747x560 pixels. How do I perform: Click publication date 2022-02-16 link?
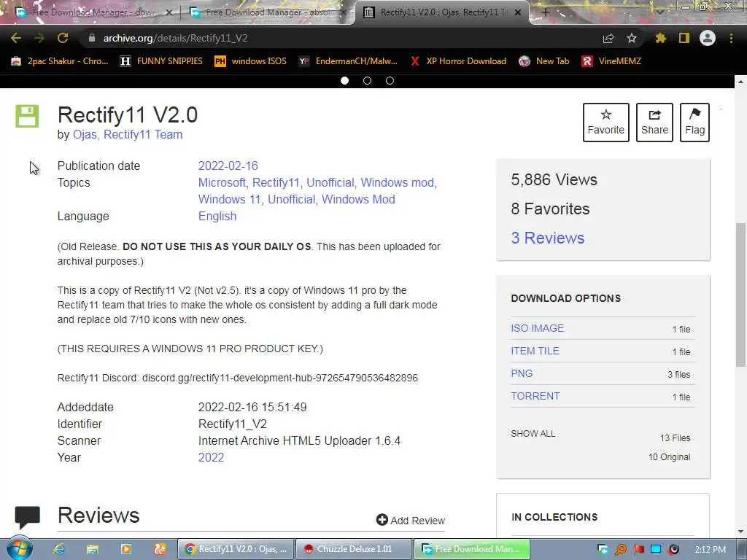click(228, 166)
